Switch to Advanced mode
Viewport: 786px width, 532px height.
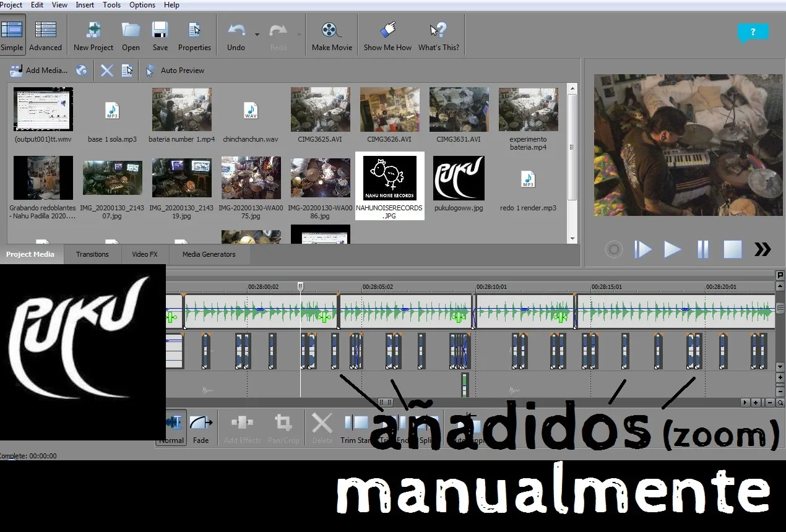point(45,36)
